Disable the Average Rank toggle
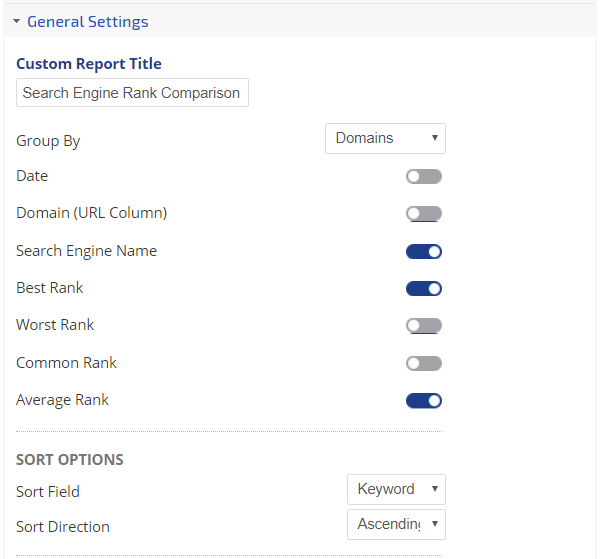 click(x=424, y=401)
